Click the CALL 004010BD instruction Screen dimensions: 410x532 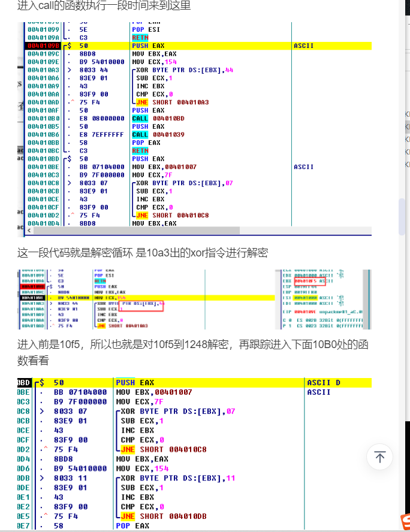coord(158,119)
